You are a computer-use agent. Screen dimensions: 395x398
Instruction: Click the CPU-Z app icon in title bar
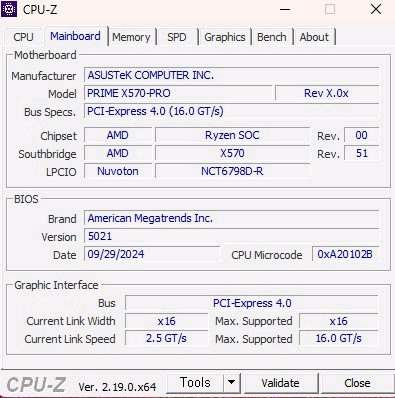pos(9,9)
